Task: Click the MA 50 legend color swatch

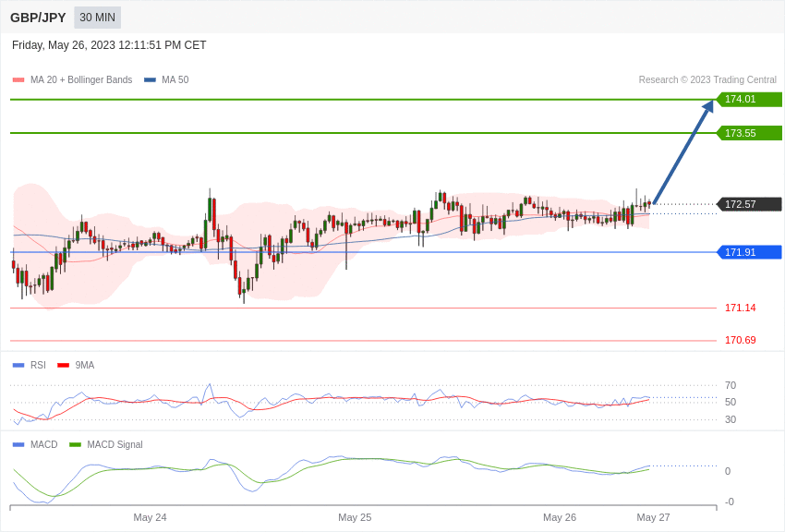Action: coord(150,79)
